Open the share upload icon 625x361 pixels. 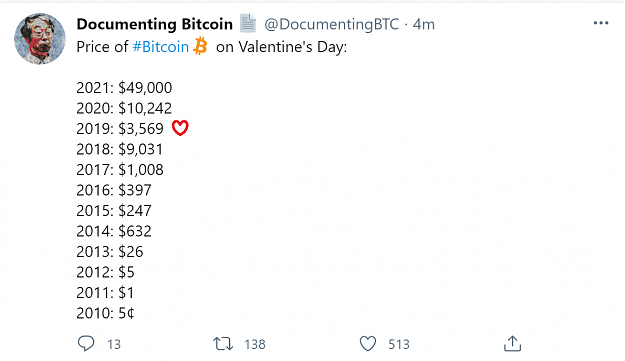tap(512, 343)
